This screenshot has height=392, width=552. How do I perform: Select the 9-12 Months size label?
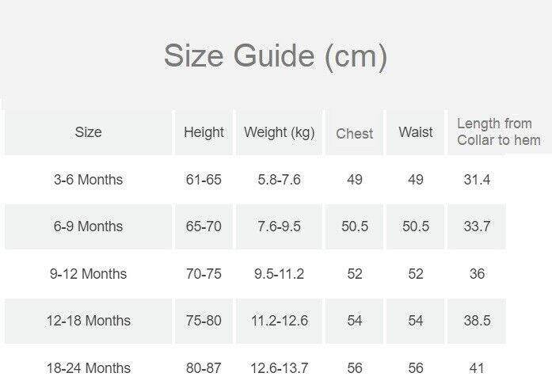pos(88,274)
